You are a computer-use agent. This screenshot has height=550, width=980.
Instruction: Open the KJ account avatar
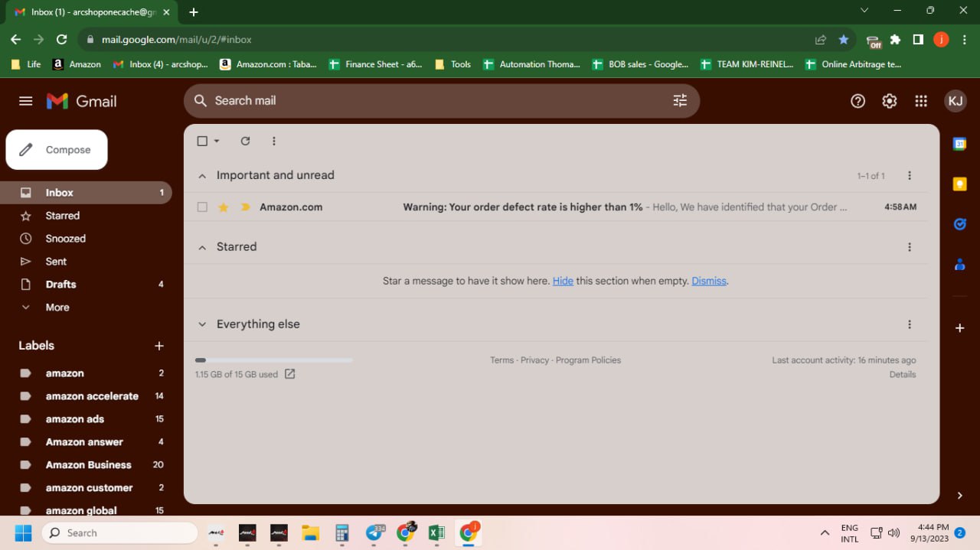click(x=955, y=101)
